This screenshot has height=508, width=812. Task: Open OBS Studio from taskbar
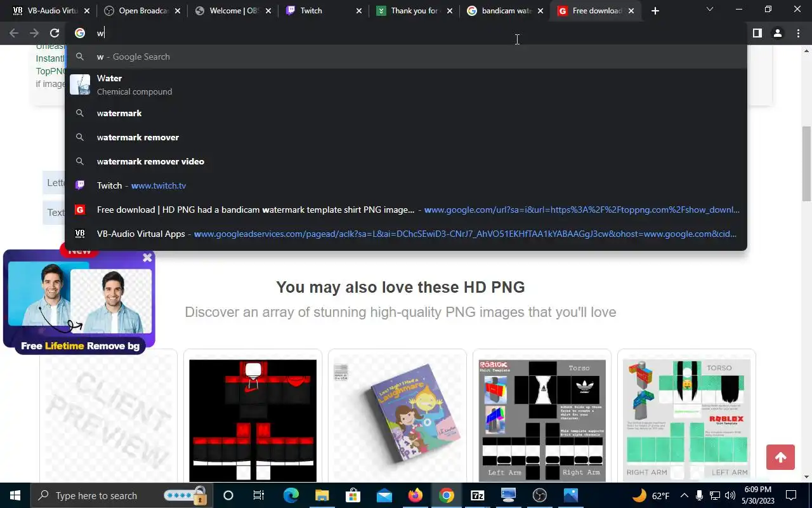pyautogui.click(x=540, y=495)
